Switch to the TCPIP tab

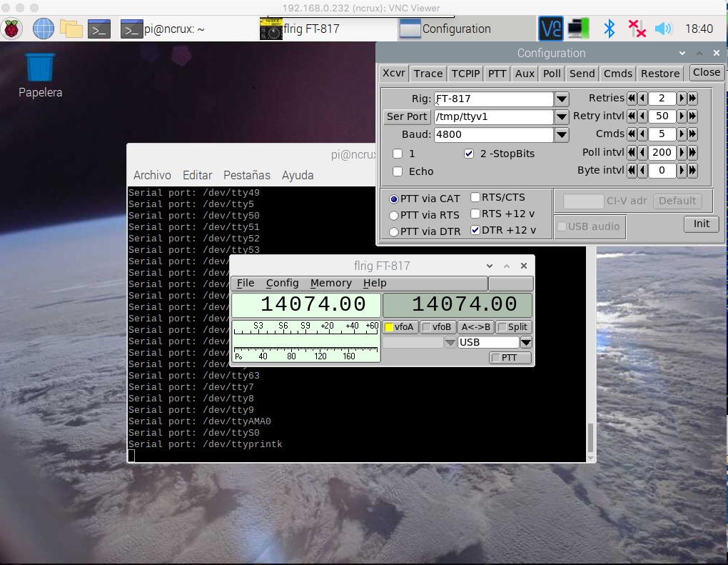465,74
